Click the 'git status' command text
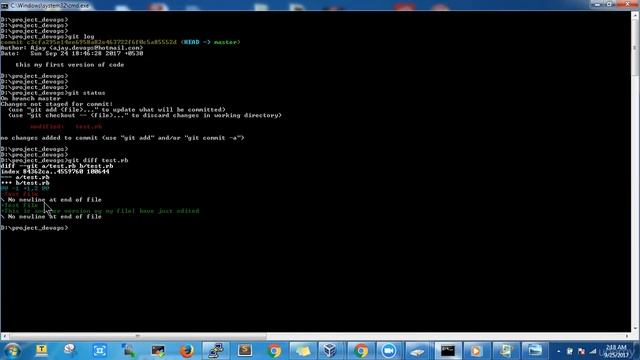 [87, 93]
